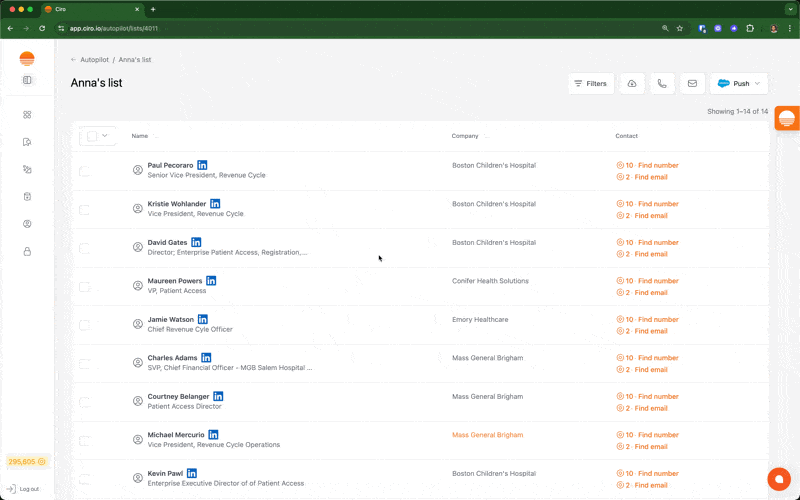The image size is (800, 500).
Task: Find number for Jamie Watson
Action: click(x=648, y=319)
